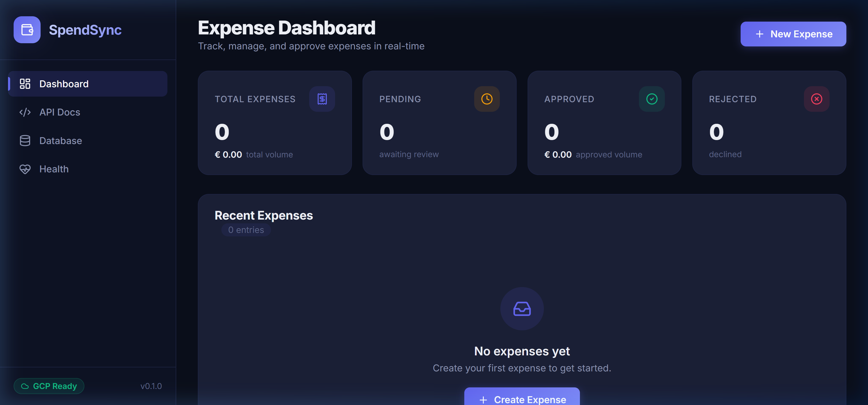This screenshot has width=868, height=405.
Task: Click the orange clock icon on Pending card
Action: click(x=486, y=99)
